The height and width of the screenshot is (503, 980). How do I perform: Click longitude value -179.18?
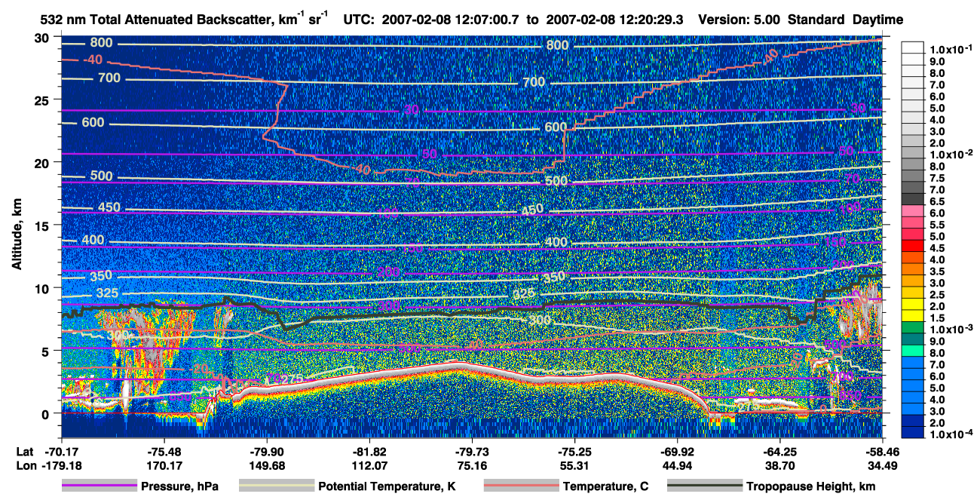tap(60, 465)
